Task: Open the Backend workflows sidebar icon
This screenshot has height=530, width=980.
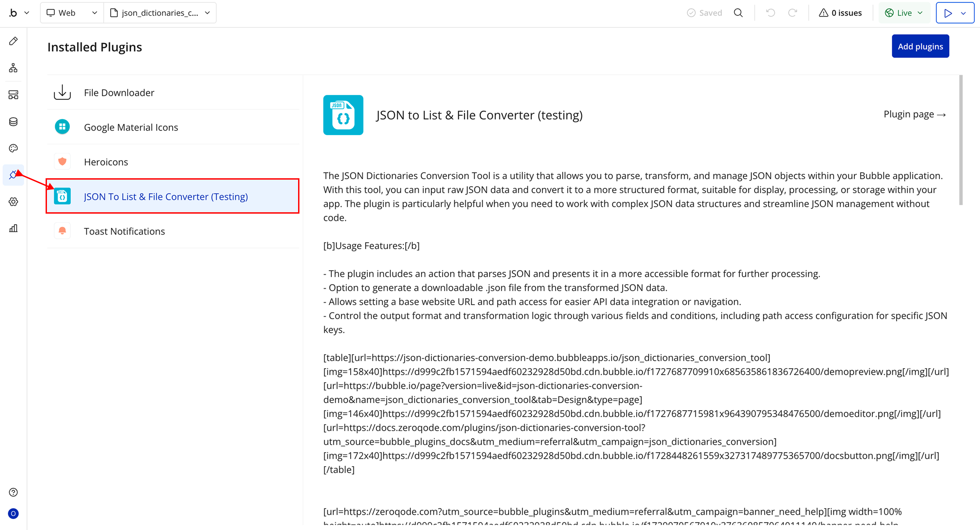Action: click(13, 95)
